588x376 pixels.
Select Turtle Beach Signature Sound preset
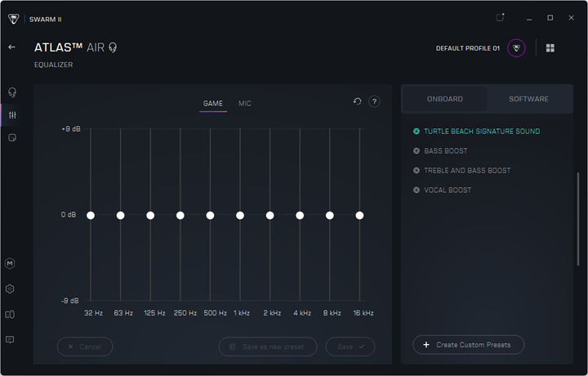coord(481,132)
